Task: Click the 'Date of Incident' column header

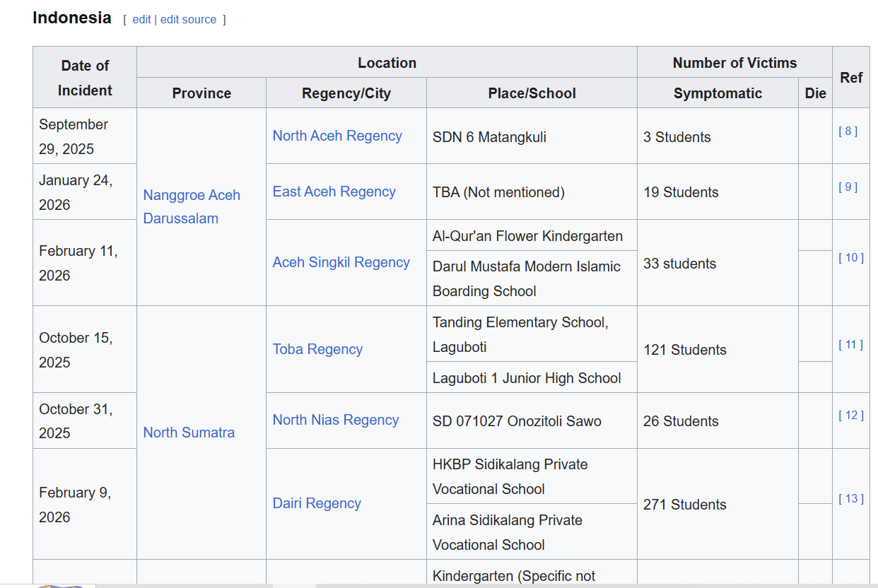Action: 85,78
